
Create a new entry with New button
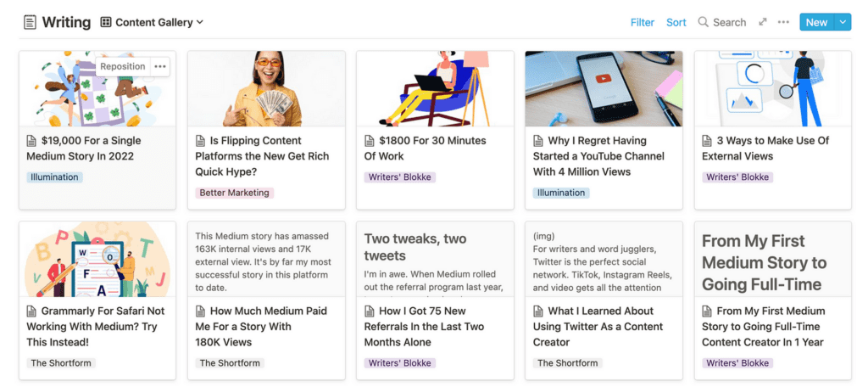[x=816, y=22]
